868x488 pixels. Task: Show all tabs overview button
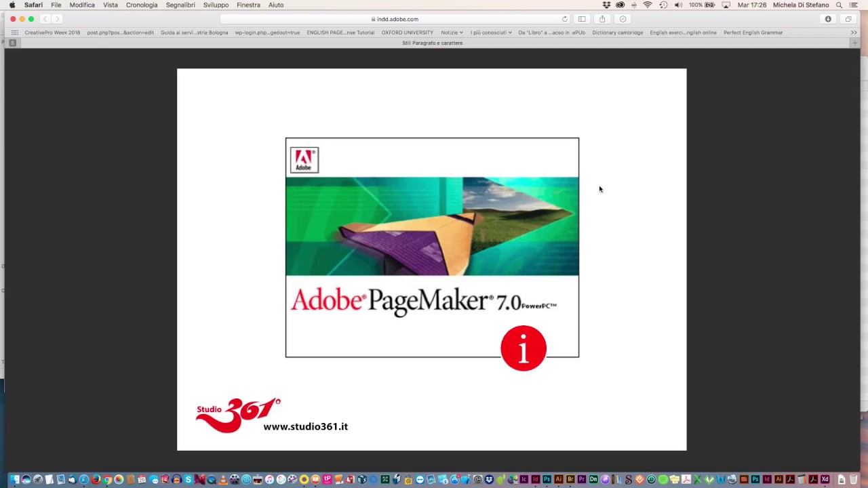click(848, 19)
